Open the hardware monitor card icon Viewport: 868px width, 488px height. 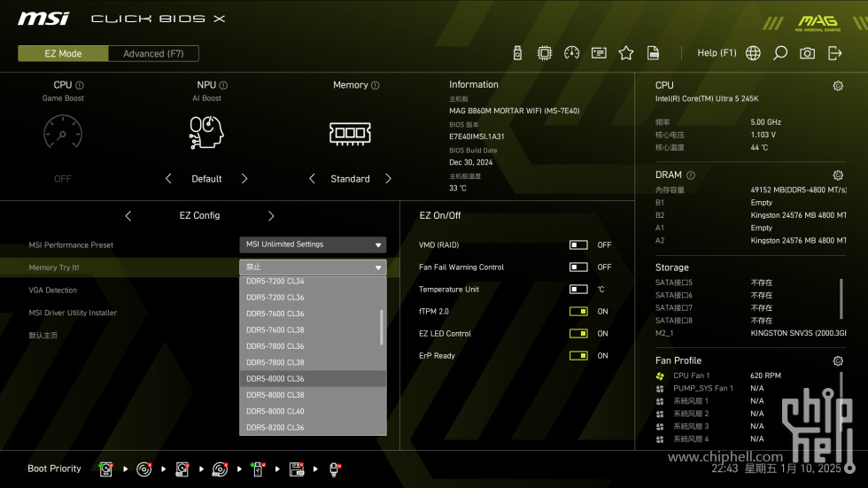599,53
